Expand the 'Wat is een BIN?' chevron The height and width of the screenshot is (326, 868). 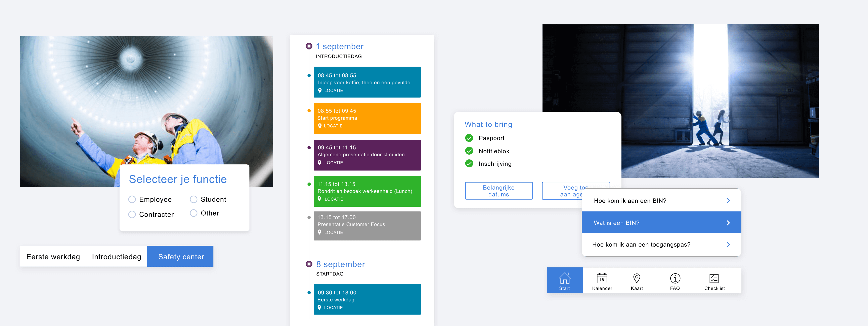coord(728,223)
